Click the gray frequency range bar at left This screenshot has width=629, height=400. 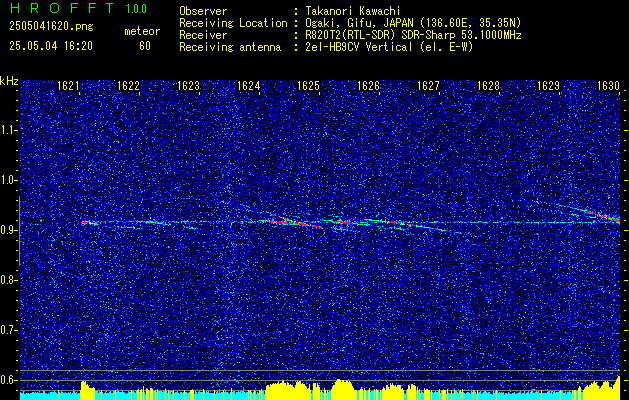[x=19, y=231]
